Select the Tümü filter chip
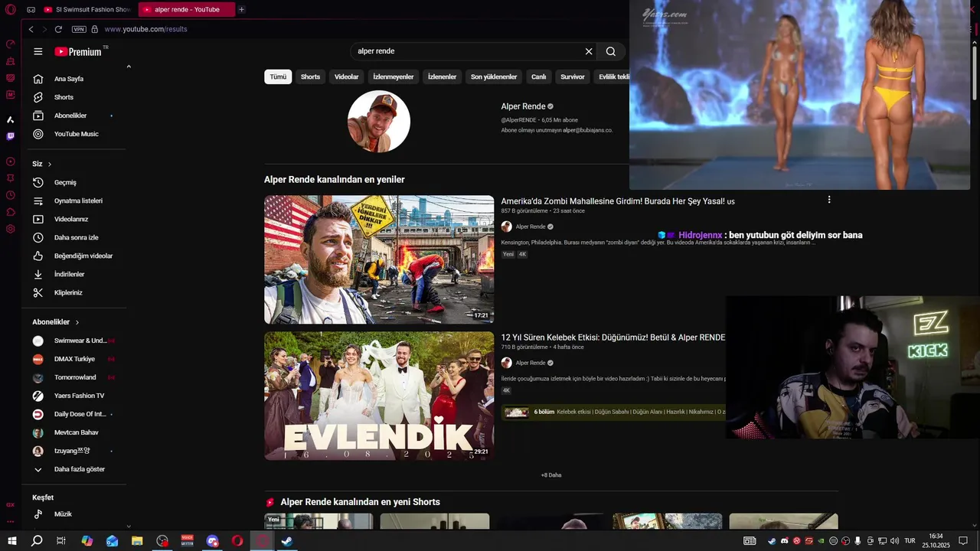 click(x=278, y=77)
